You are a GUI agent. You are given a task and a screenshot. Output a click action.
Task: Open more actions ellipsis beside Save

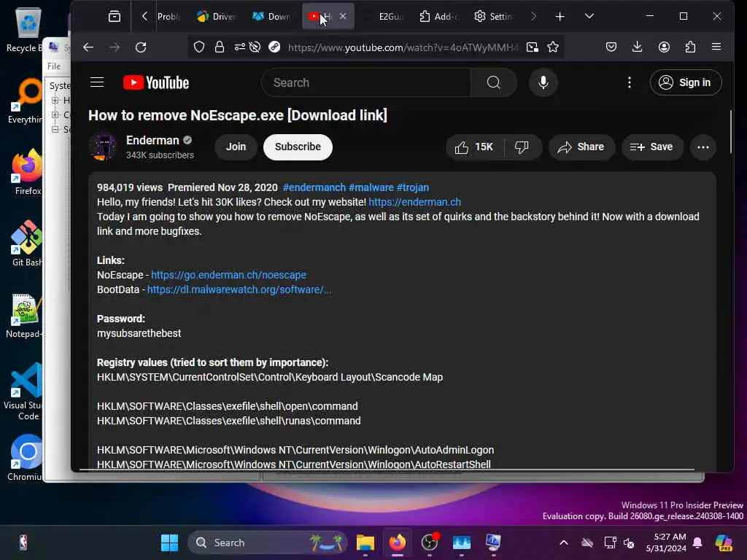point(703,147)
